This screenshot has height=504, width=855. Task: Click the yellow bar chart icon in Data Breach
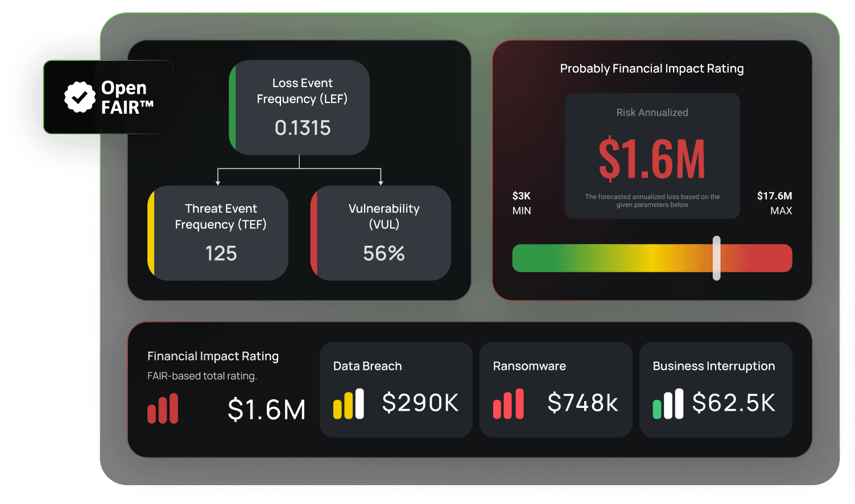pos(348,404)
